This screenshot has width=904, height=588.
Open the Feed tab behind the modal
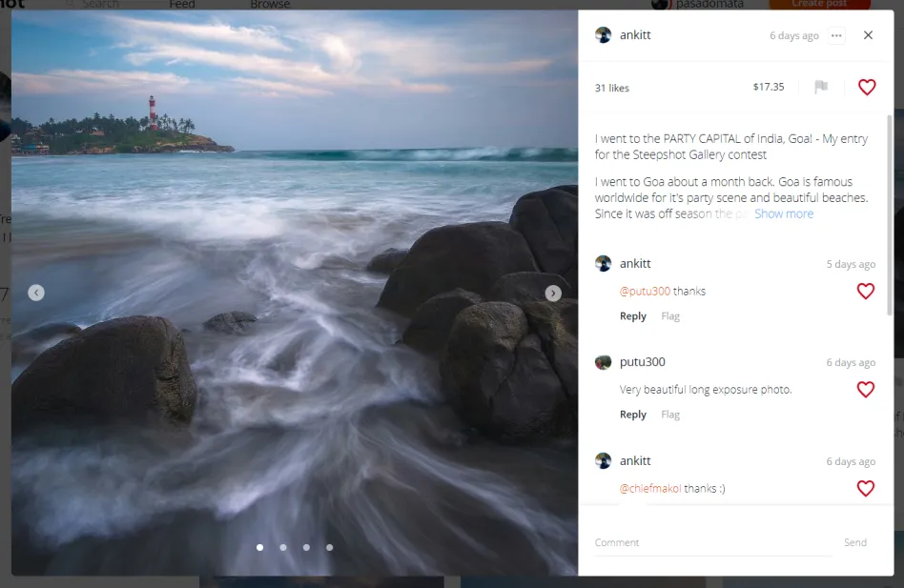(x=182, y=5)
